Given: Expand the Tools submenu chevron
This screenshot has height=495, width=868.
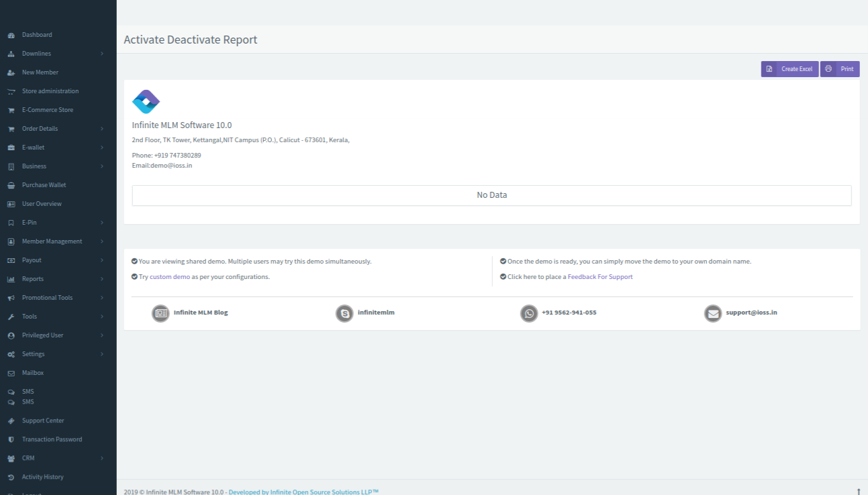Looking at the screenshot, I should pyautogui.click(x=102, y=317).
